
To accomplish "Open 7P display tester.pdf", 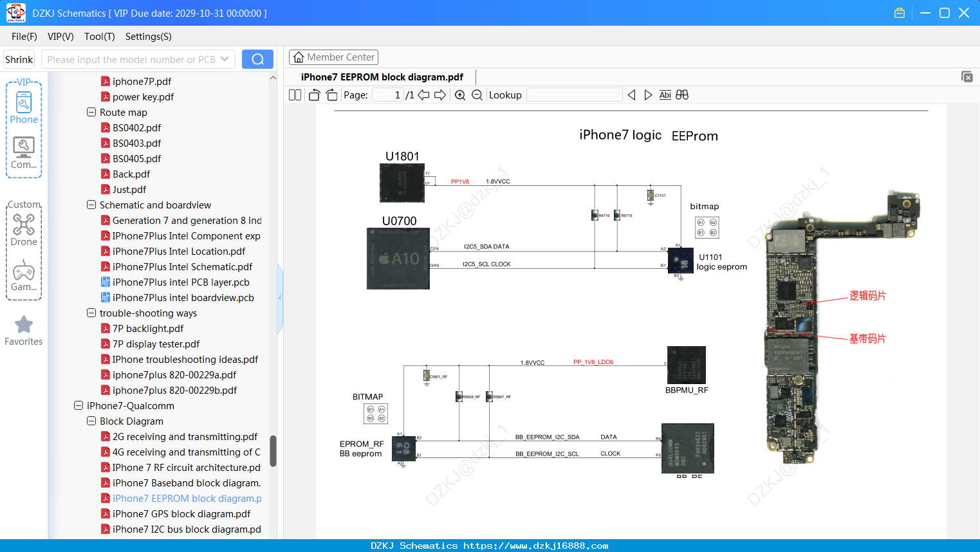I will pos(156,344).
